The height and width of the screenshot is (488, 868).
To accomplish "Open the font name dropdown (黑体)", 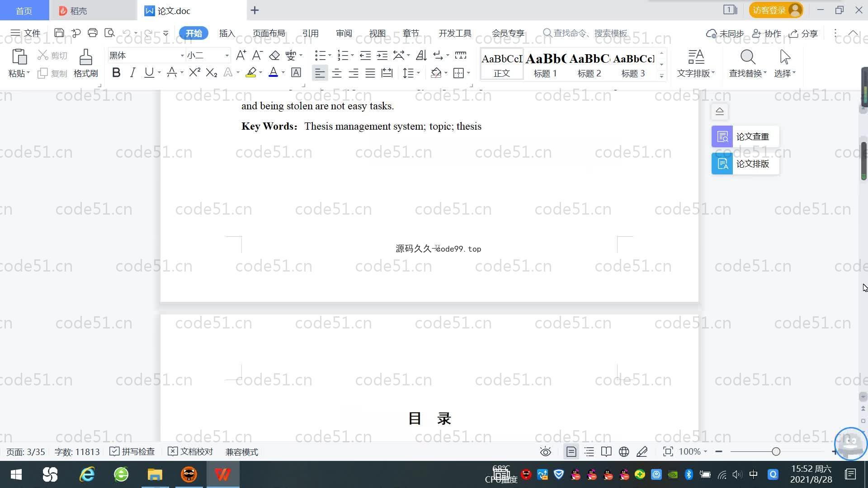I will 182,56.
